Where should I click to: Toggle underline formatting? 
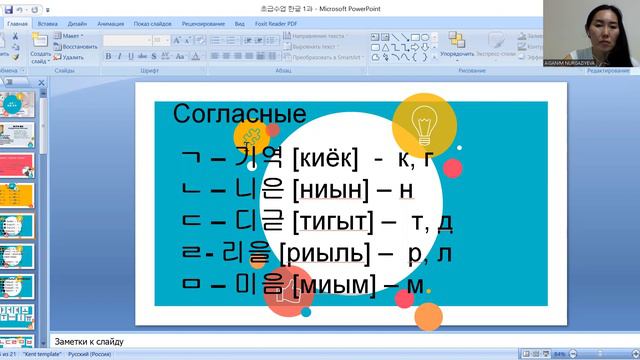131,56
